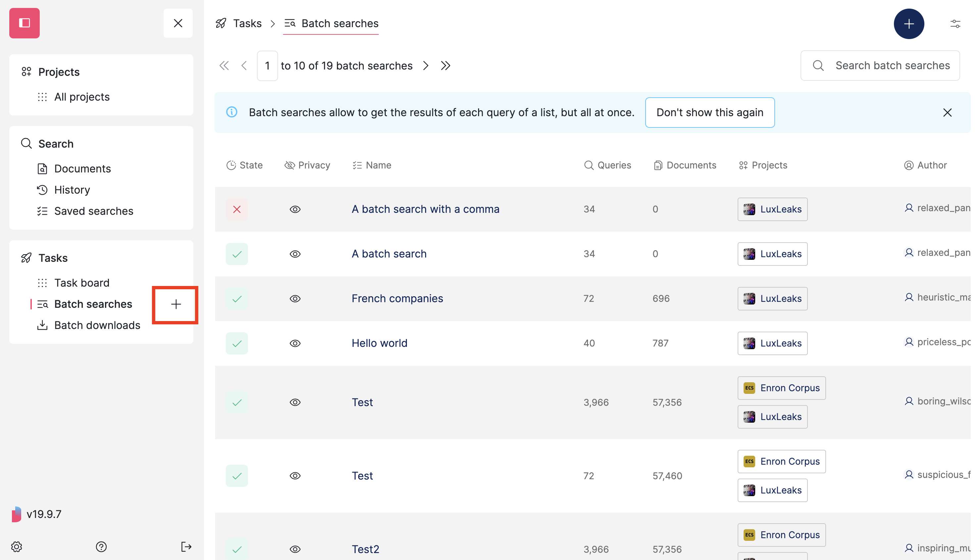
Task: Click the help question mark icon
Action: (101, 546)
